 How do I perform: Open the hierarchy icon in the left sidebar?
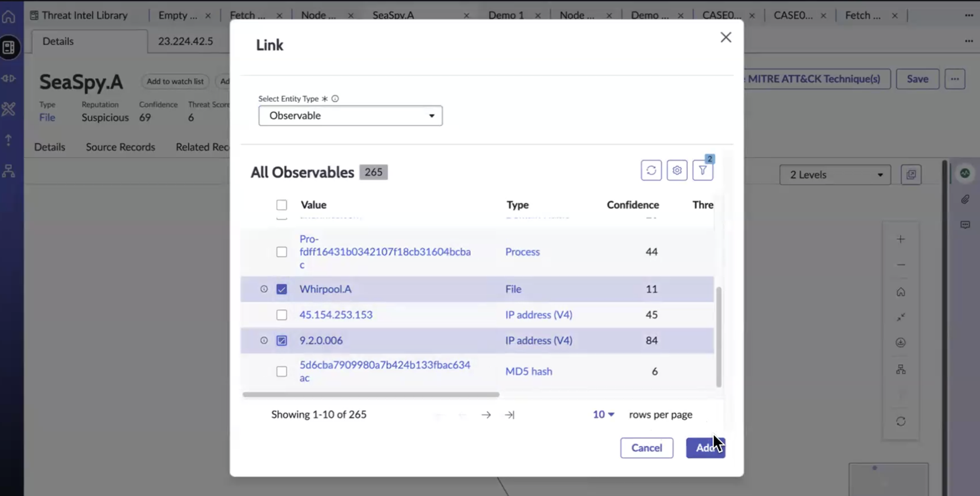point(9,170)
